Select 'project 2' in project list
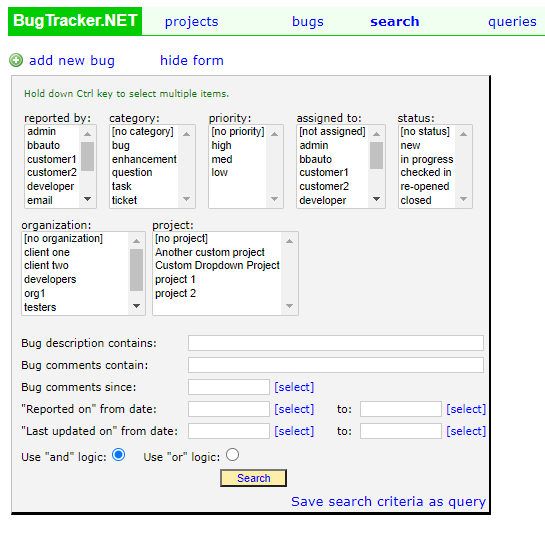Image resolution: width=545 pixels, height=534 pixels. 218,293
